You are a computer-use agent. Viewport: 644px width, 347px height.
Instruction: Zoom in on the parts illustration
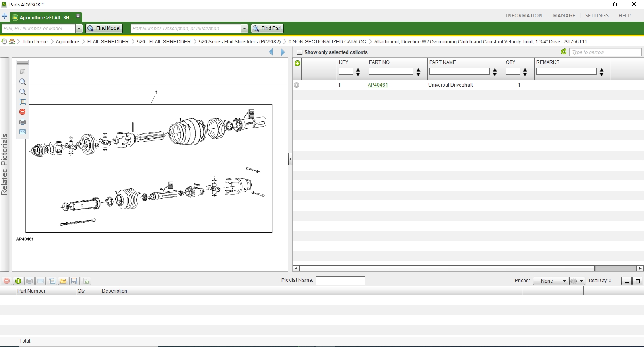[23, 82]
